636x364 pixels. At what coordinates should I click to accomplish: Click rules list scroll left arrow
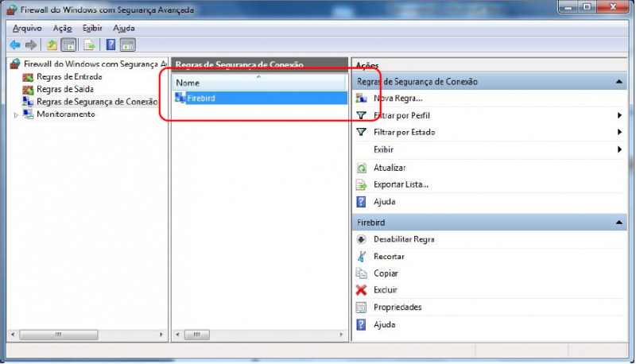(x=177, y=335)
